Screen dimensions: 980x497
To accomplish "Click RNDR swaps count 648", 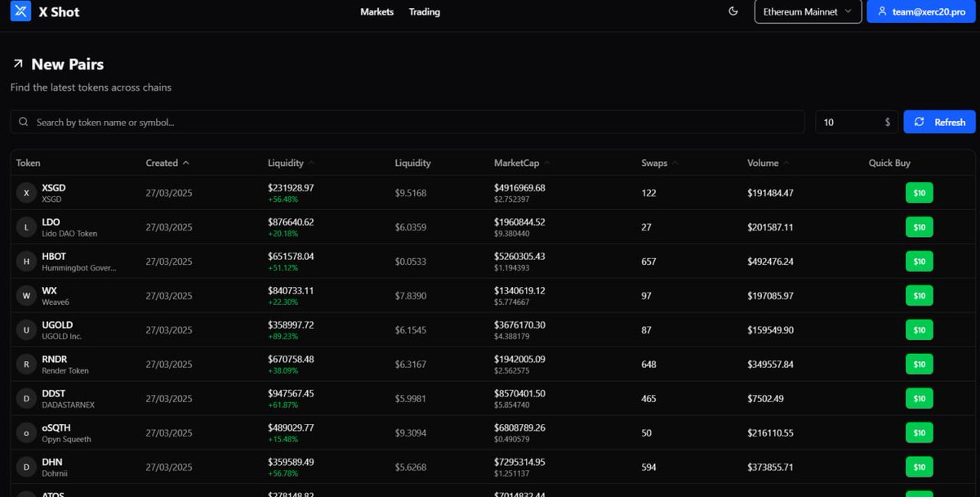I will click(x=649, y=365).
